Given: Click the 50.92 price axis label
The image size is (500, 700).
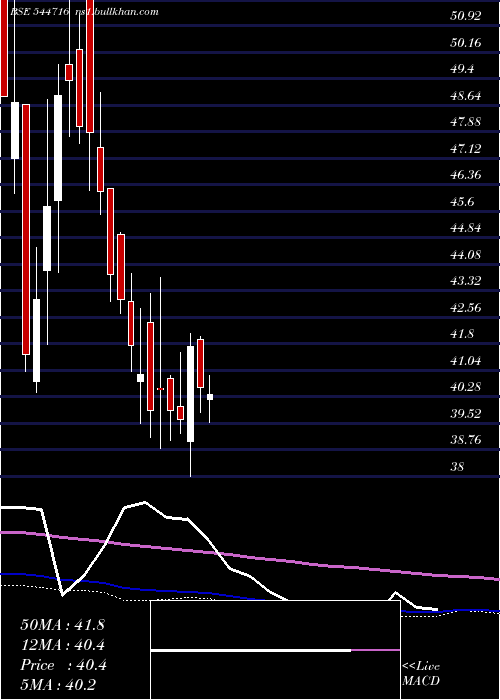Looking at the screenshot, I should (466, 17).
